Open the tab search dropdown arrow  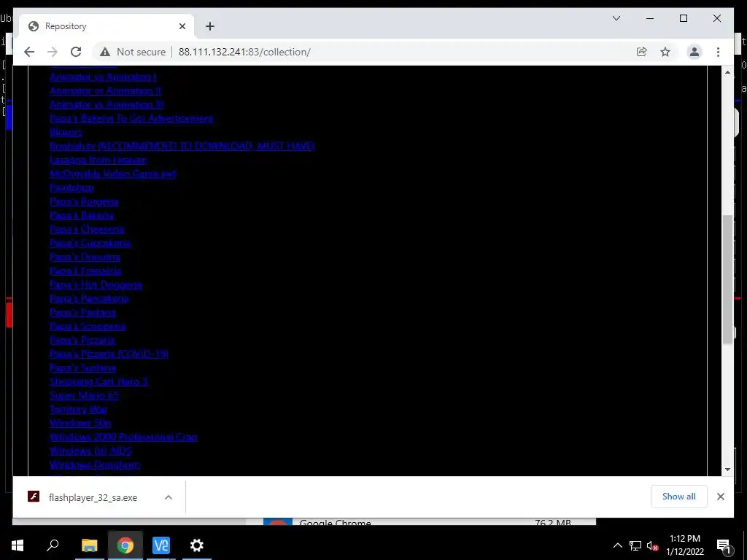tap(616, 18)
